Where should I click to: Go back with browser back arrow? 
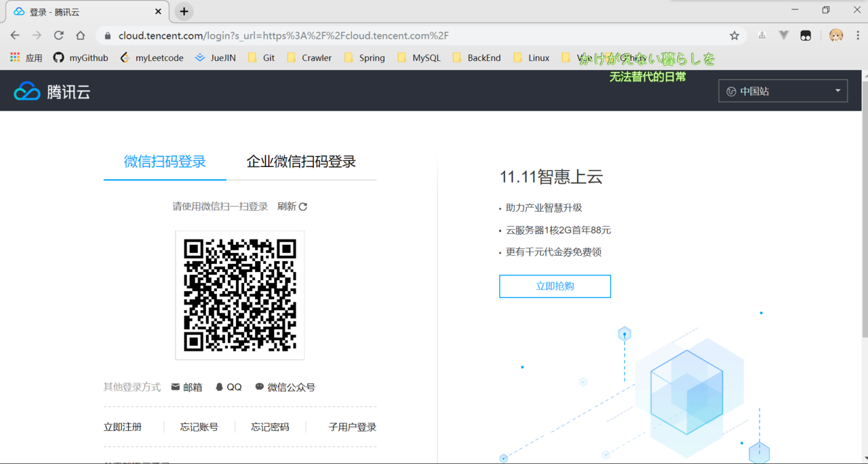(x=15, y=35)
